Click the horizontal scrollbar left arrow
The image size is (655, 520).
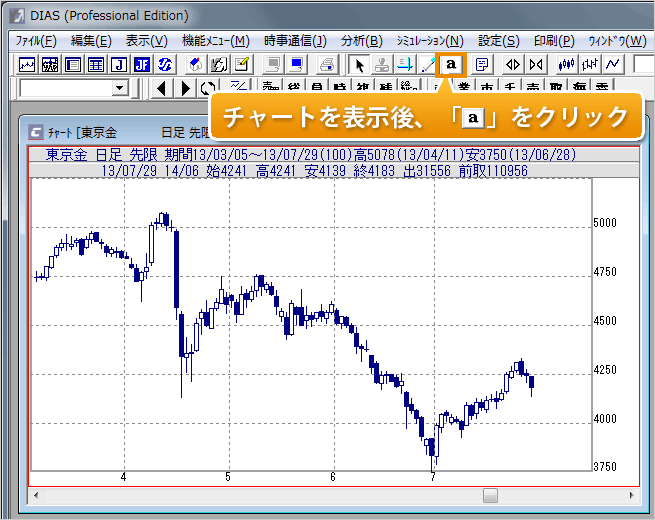coord(36,495)
